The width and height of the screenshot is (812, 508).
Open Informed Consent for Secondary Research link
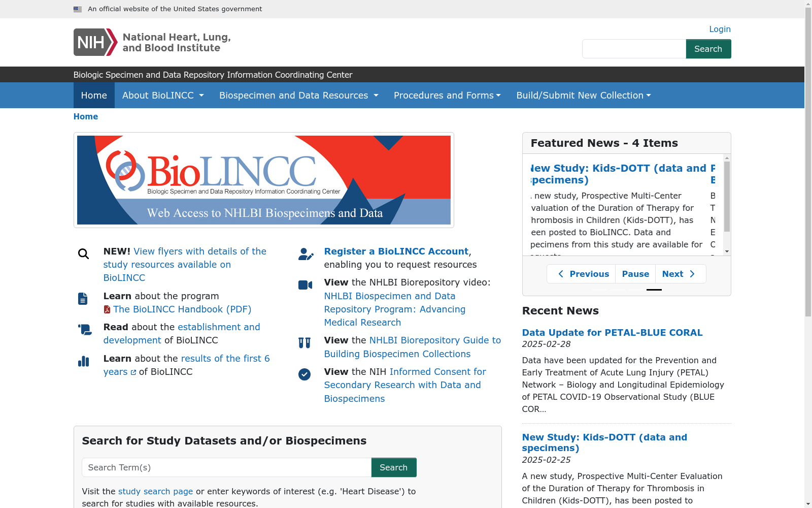(x=405, y=385)
